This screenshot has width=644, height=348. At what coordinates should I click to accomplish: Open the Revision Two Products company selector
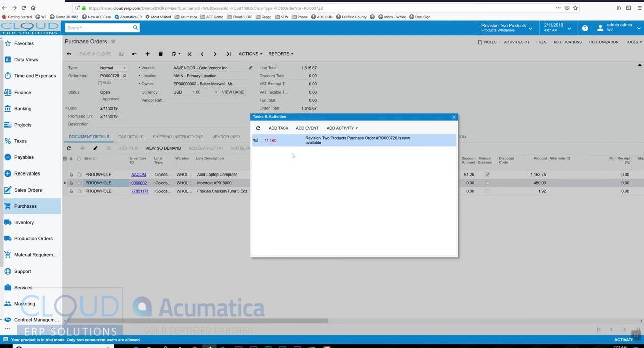507,28
